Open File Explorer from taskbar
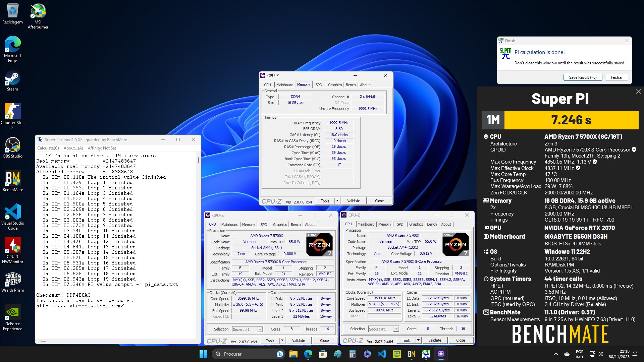644x362 pixels. [293, 354]
